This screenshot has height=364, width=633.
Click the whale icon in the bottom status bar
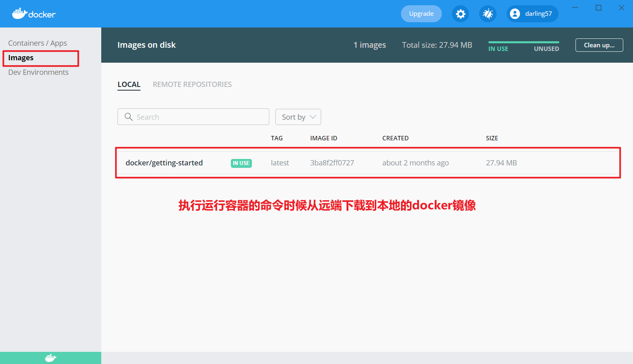point(51,358)
